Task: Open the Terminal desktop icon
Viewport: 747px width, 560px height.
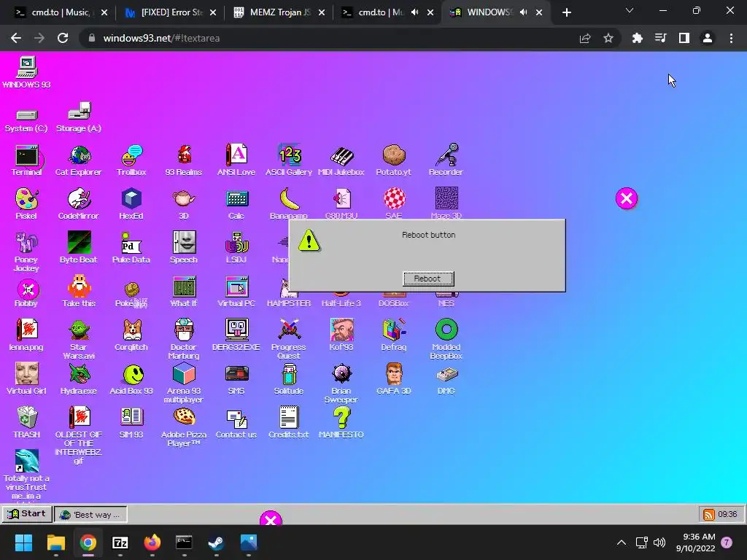Action: click(27, 156)
